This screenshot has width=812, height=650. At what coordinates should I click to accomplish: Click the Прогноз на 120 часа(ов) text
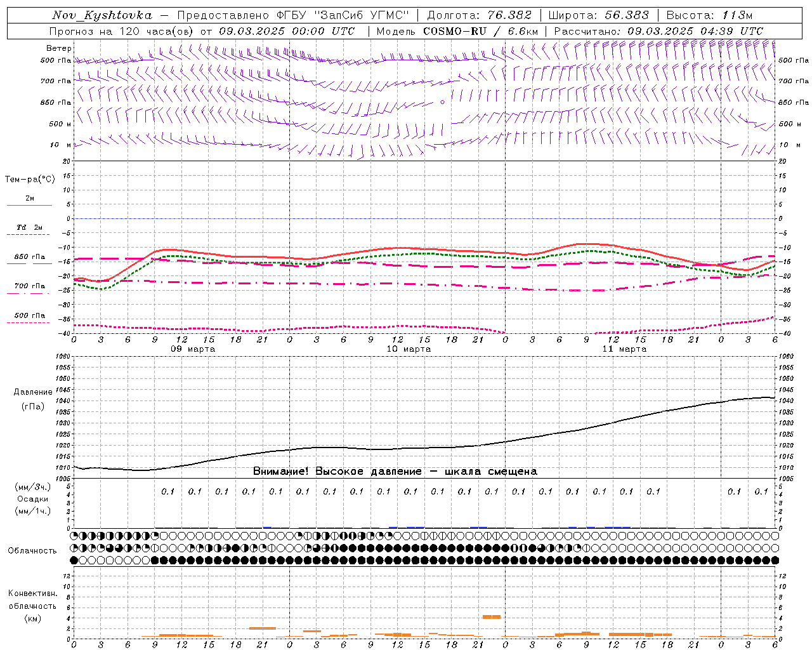(122, 31)
